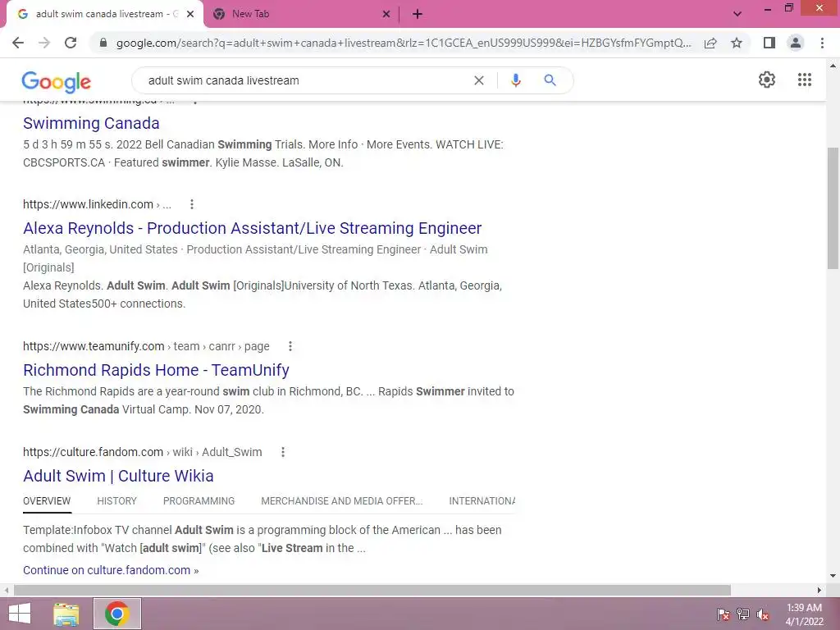Select the adult swim canada livestream tab
Screen dimensions: 840x630
coord(104,14)
